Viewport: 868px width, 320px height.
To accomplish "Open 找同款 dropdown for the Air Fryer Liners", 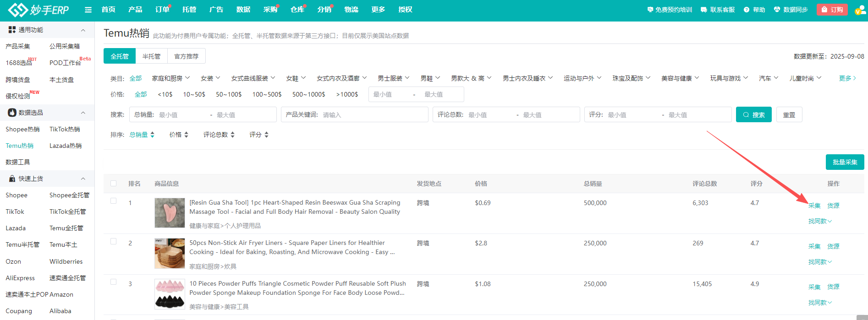I will pyautogui.click(x=820, y=262).
